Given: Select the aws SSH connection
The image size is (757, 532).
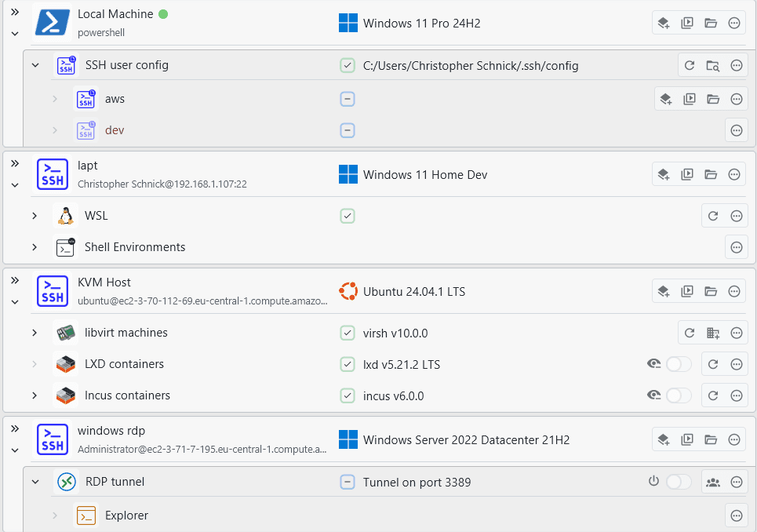Looking at the screenshot, I should pos(115,99).
